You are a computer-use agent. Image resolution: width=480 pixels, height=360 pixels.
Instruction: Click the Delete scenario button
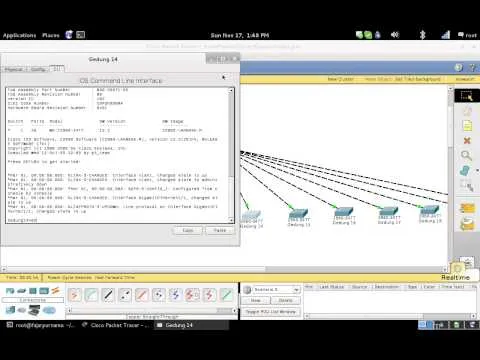coord(286,300)
